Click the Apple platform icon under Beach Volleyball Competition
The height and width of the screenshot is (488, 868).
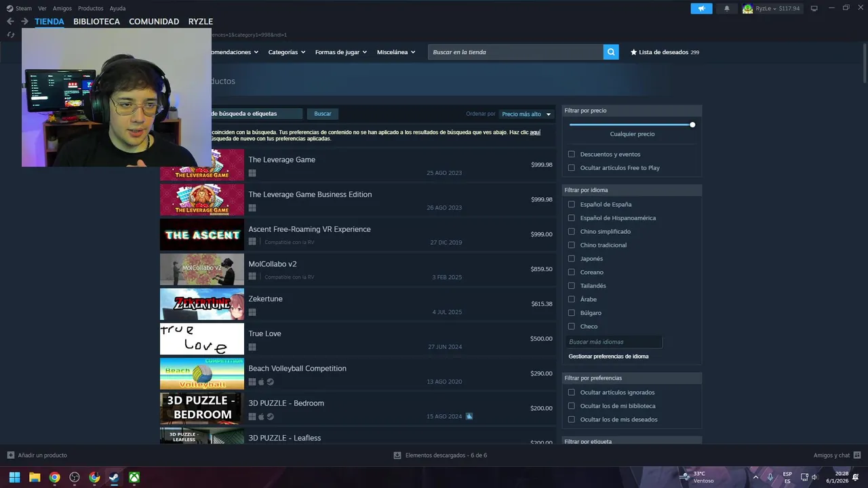[261, 382]
